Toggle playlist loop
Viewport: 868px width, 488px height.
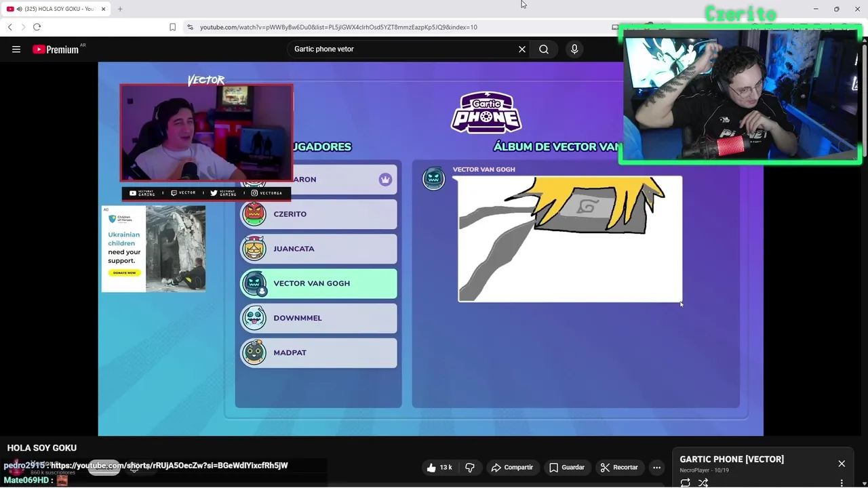tap(685, 483)
